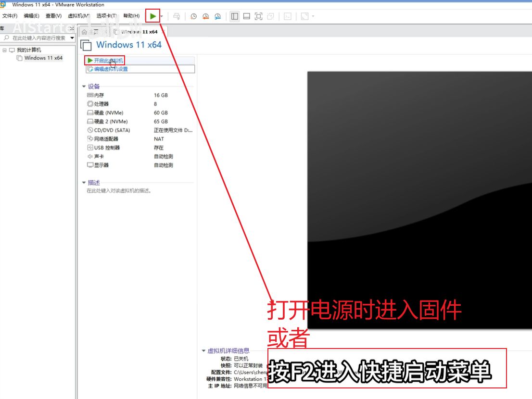Collapse the 设备 section
Image resolution: width=532 pixels, height=399 pixels.
click(84, 87)
